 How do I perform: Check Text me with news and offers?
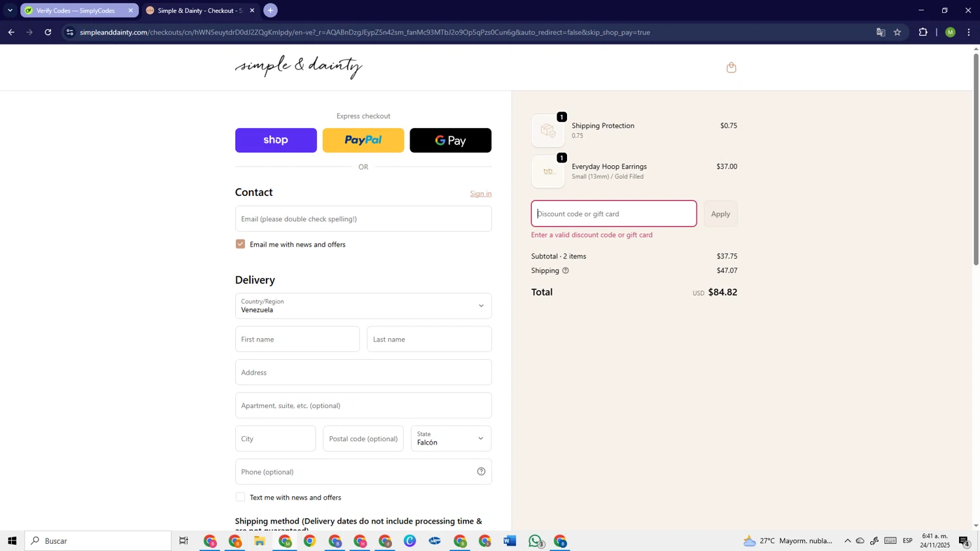click(240, 497)
